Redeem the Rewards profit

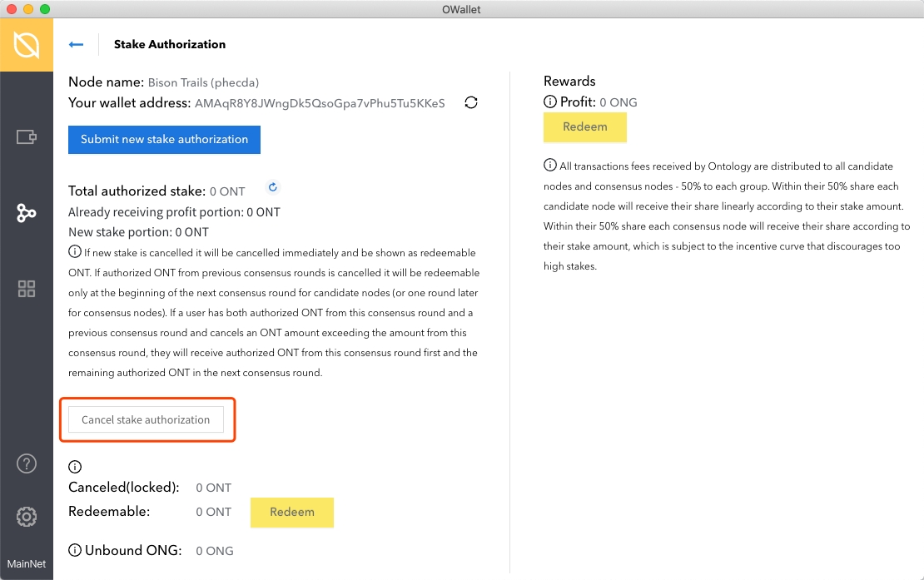click(x=584, y=127)
